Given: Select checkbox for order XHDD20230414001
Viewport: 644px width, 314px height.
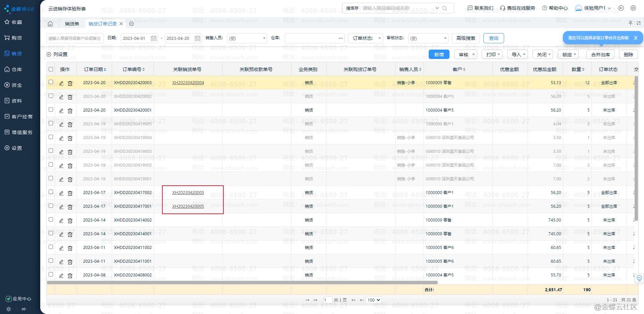Looking at the screenshot, I should tap(51, 233).
